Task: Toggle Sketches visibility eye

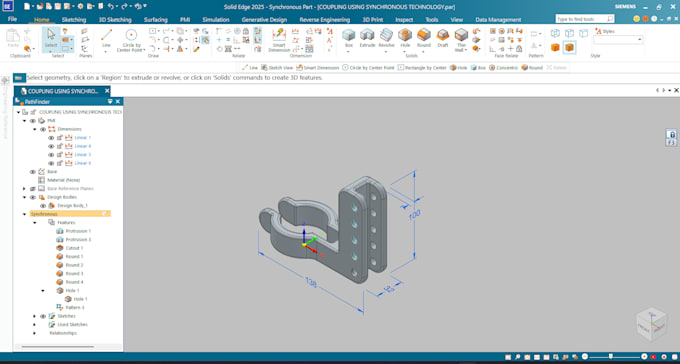Action: 42,316
